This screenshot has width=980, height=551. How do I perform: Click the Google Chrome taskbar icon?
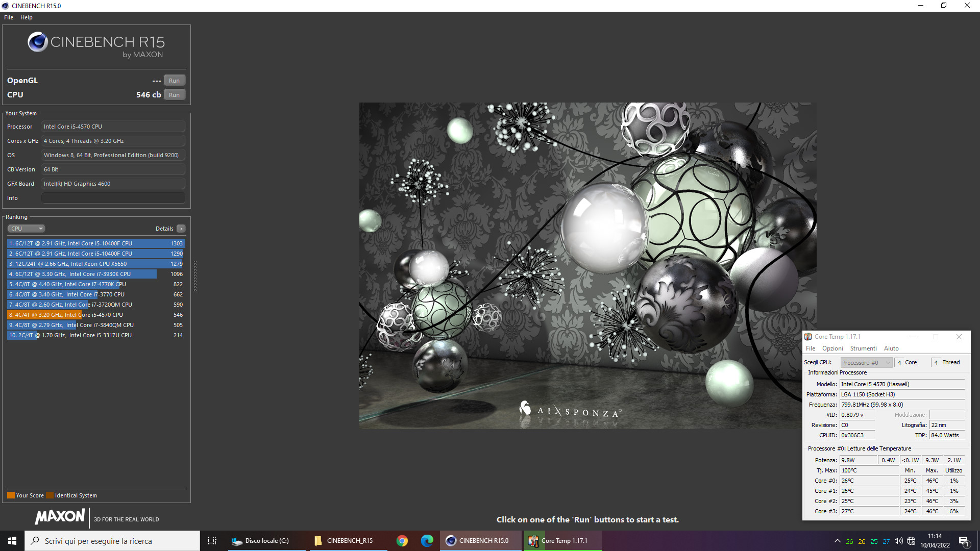point(402,541)
